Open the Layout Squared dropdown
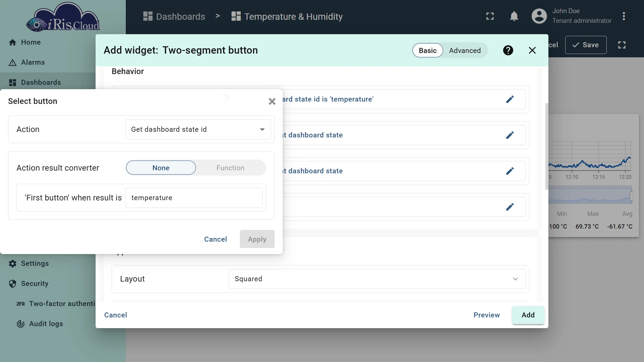The image size is (644, 362). click(x=377, y=279)
